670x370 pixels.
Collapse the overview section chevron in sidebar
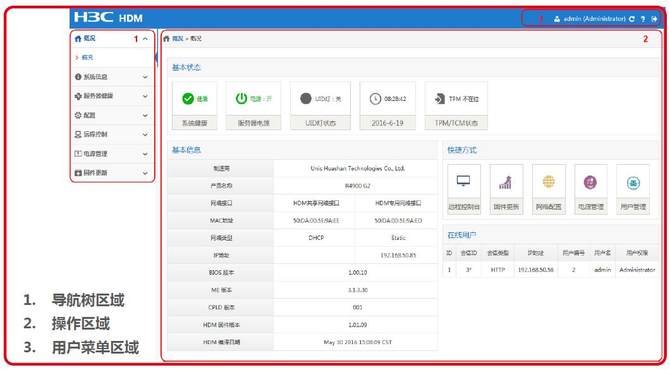click(145, 39)
